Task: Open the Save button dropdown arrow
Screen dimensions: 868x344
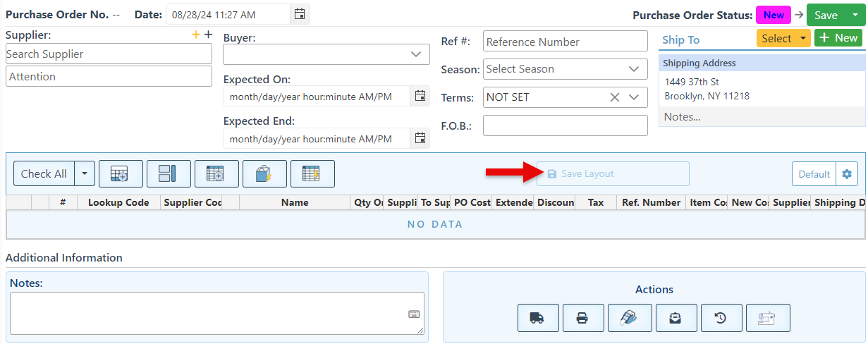Action: coord(855,16)
